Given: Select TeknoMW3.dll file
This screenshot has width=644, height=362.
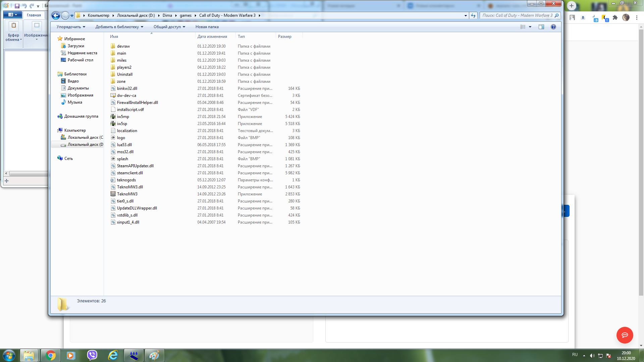Looking at the screenshot, I should point(130,187).
